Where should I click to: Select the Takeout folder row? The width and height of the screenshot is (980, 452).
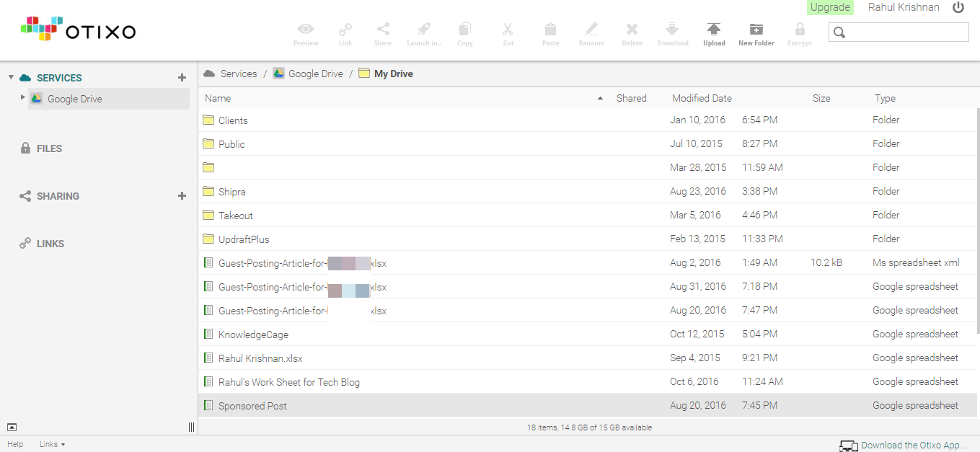click(x=587, y=215)
